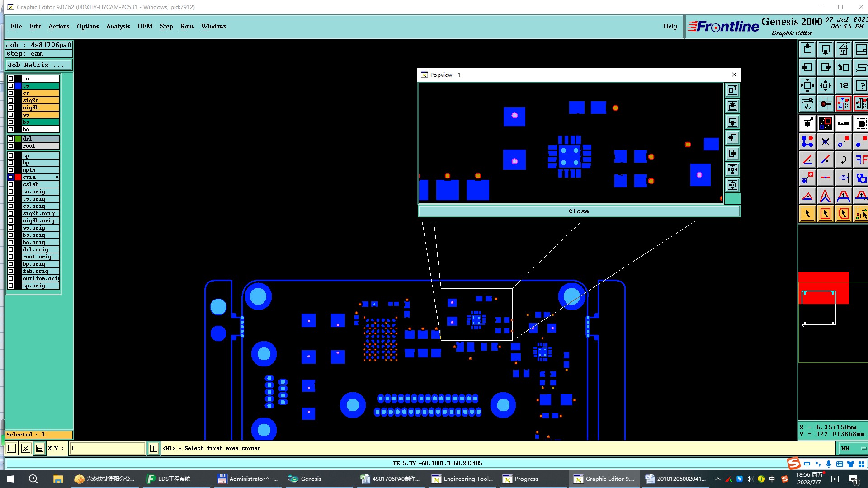Click the Help menu button
This screenshot has height=488, width=868.
coord(670,26)
